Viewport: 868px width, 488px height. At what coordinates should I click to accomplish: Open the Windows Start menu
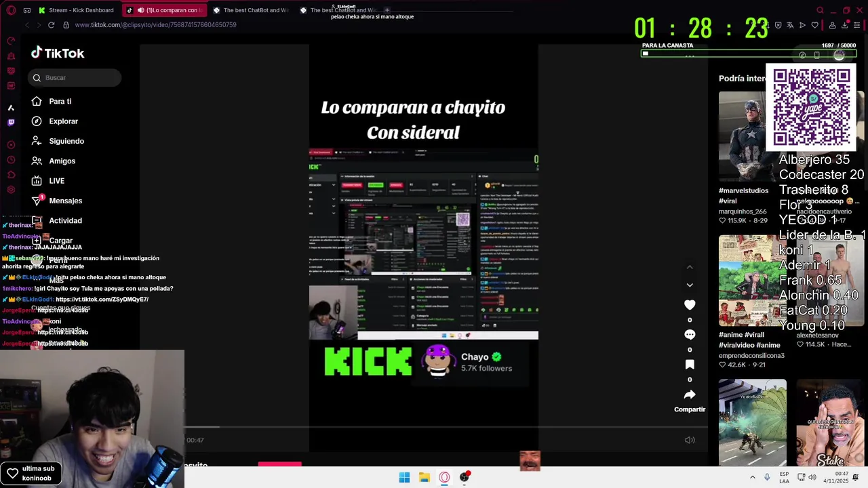[x=404, y=477]
